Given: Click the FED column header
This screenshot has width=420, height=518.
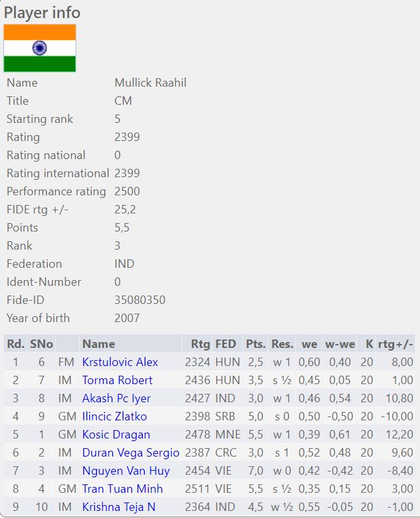Looking at the screenshot, I should click(x=226, y=344).
